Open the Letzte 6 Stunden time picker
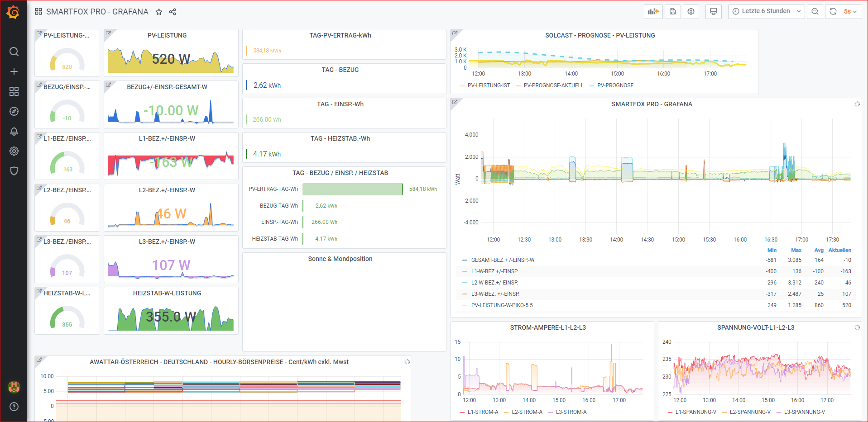 click(766, 11)
